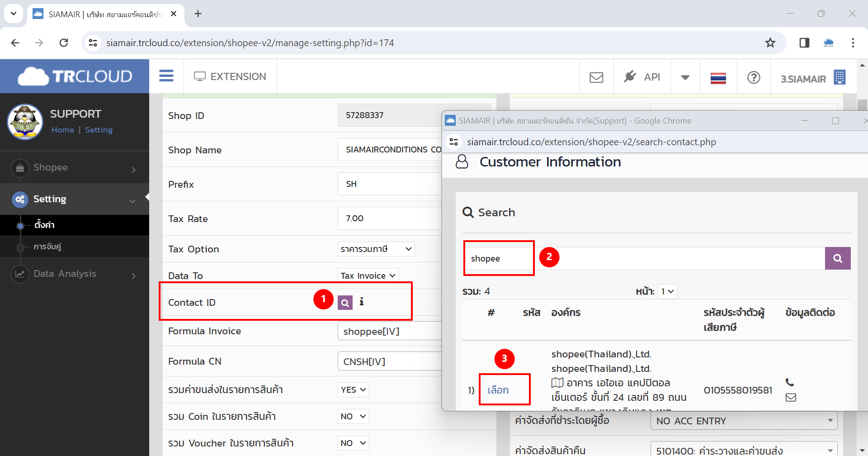Click the SUPPORT penguin avatar

pyautogui.click(x=25, y=122)
